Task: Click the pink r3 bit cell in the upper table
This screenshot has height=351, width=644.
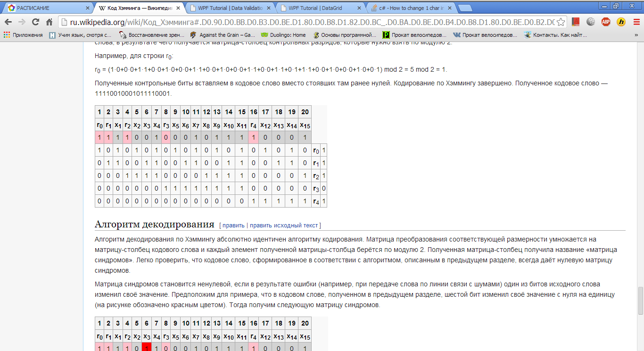Action: tap(166, 137)
